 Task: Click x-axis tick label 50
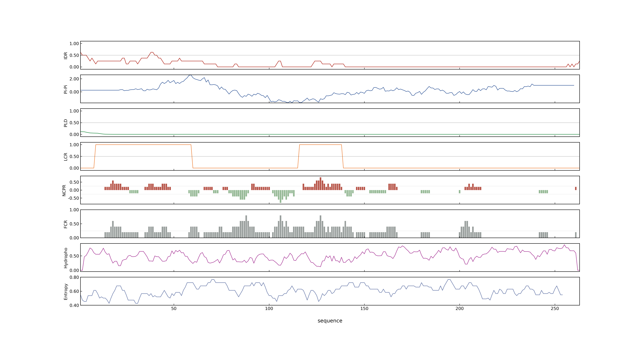174,309
